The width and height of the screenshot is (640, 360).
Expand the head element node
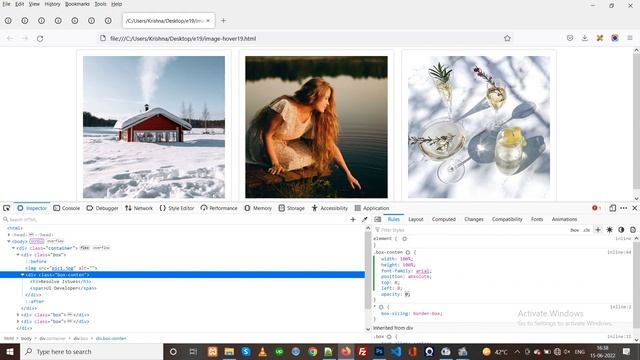point(9,235)
